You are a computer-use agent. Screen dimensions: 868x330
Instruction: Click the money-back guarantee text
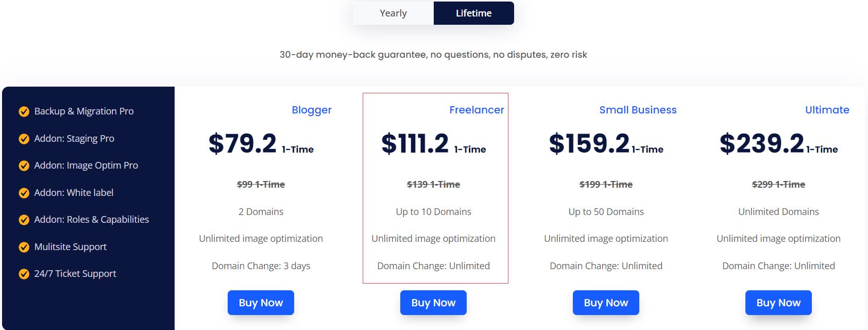[433, 55]
